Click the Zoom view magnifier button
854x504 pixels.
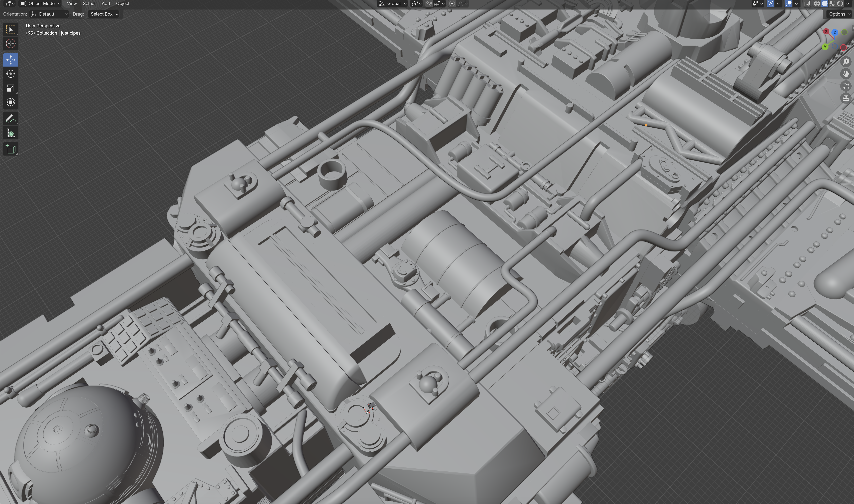(846, 61)
